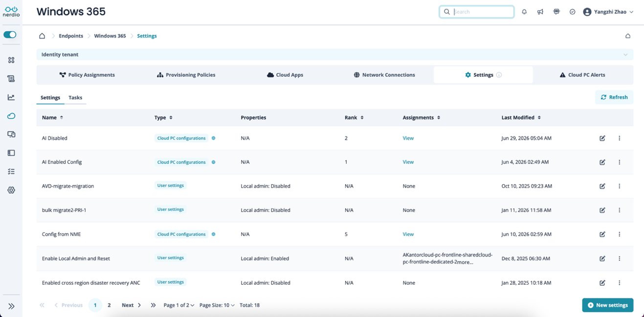
Task: Open the chat support icon in header
Action: click(556, 12)
